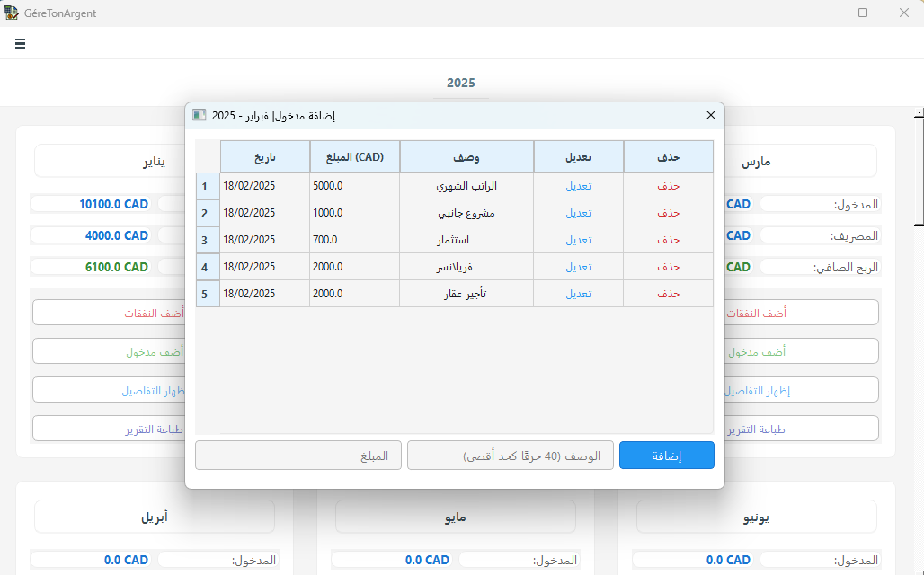
Task: Focus the الوصف description input field
Action: (510, 456)
